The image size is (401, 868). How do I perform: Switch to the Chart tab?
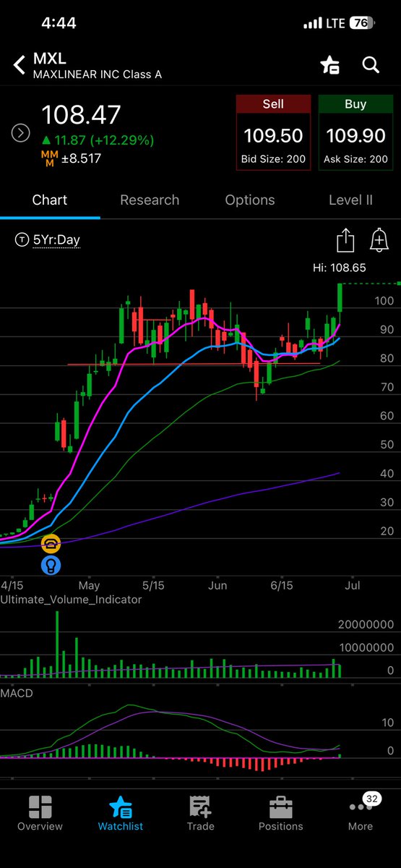[x=50, y=200]
